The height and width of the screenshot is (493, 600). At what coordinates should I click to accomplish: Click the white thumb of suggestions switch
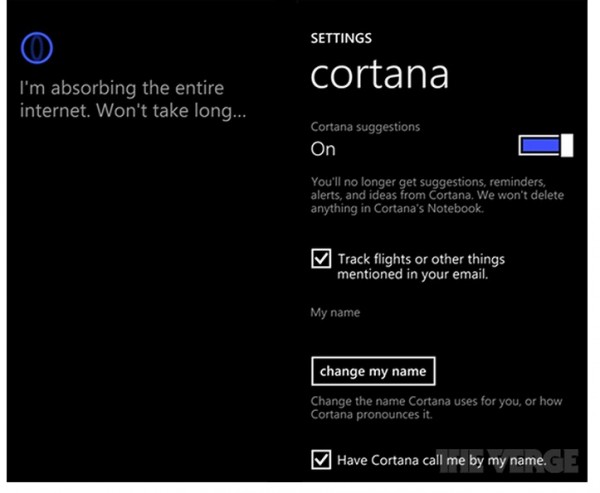[x=567, y=146]
